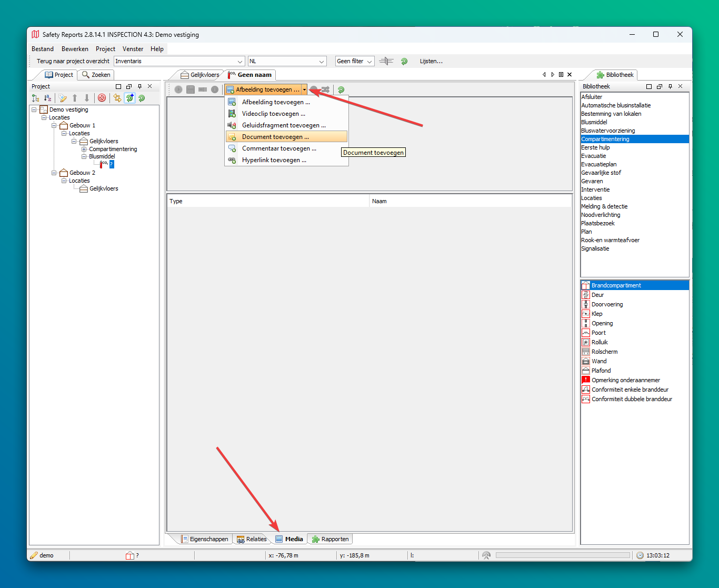719x588 pixels.
Task: Pin the Bibliotheek panel
Action: [x=670, y=86]
